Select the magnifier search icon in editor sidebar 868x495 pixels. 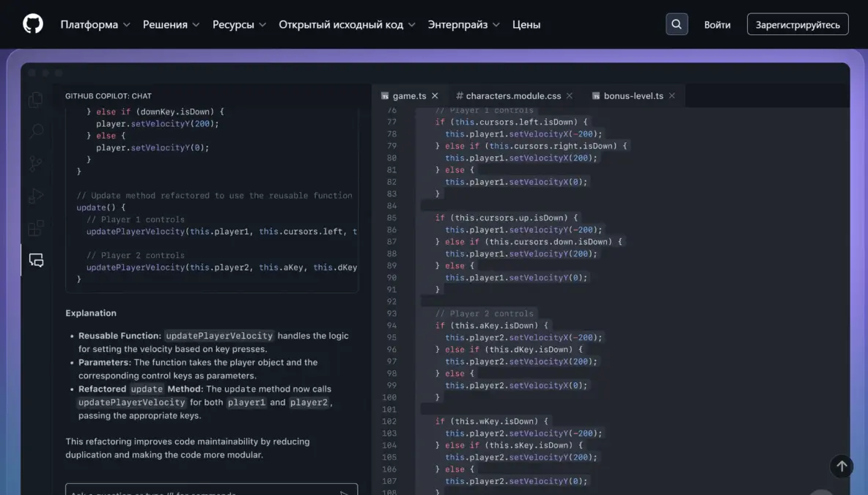(x=36, y=132)
